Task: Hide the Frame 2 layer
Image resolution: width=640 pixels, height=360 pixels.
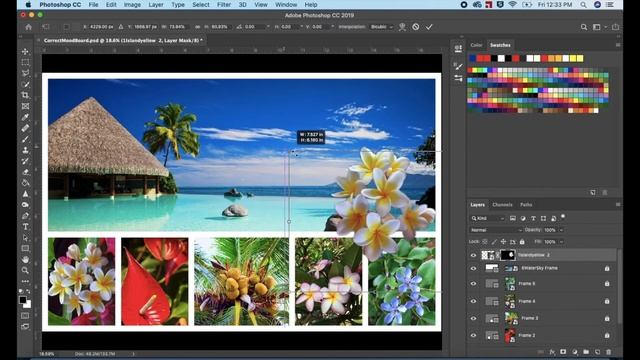Action: click(473, 336)
